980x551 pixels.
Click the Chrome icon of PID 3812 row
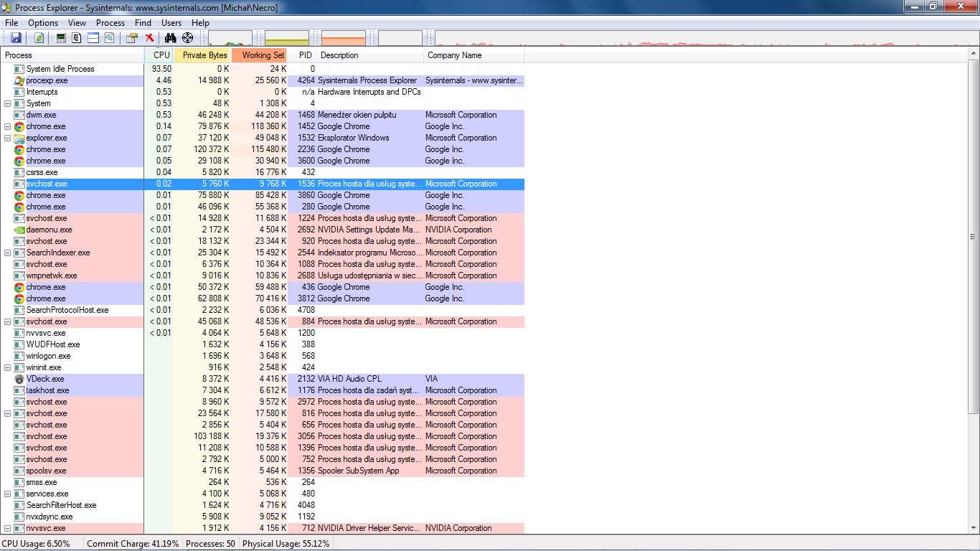19,298
